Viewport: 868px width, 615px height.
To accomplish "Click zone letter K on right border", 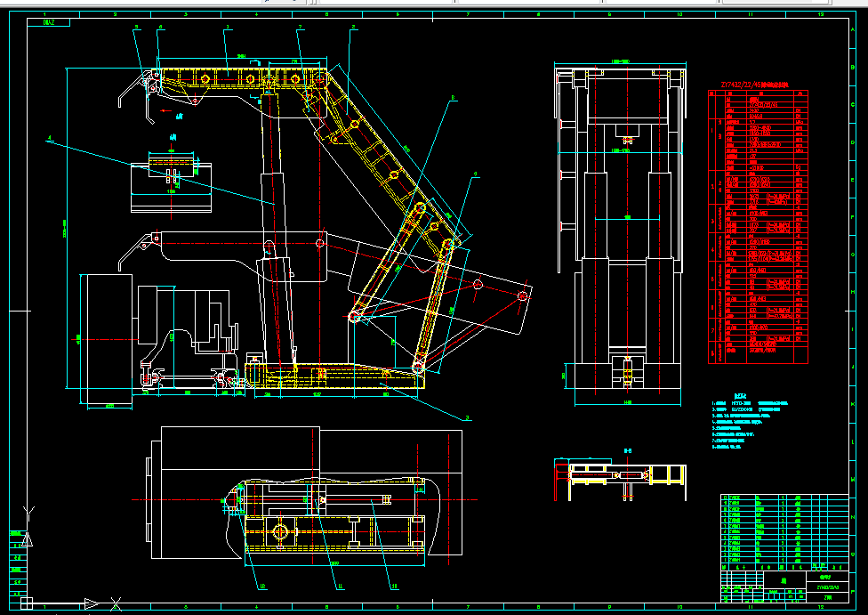I will (x=854, y=404).
